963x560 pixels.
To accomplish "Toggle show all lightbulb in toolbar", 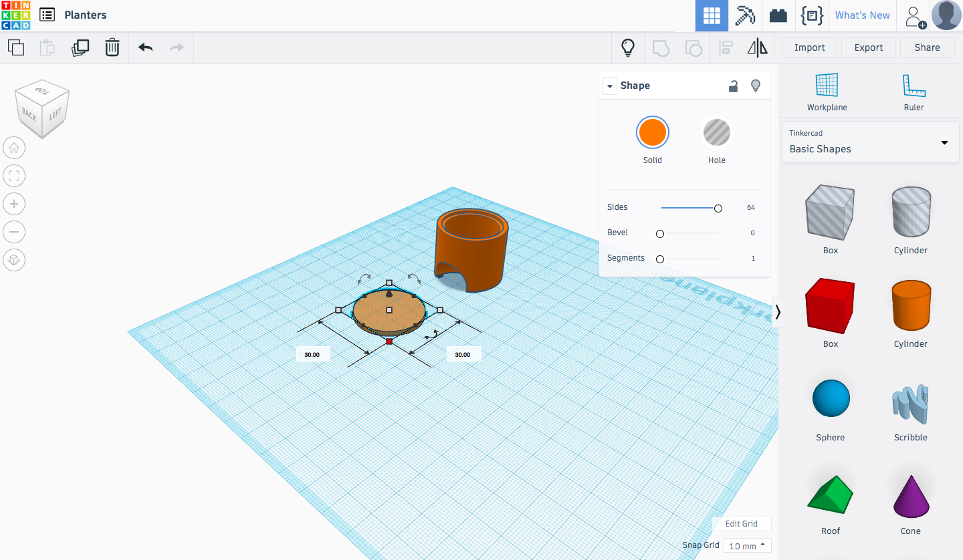I will pos(627,47).
